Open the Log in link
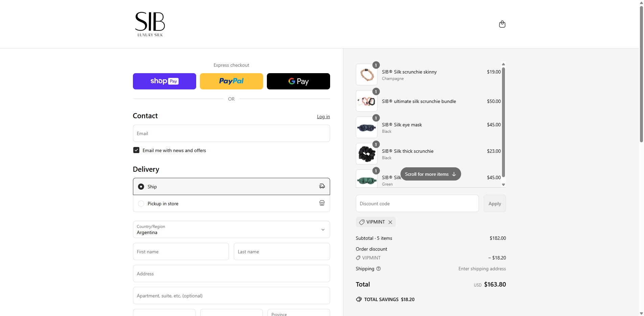The width and height of the screenshot is (644, 316). (x=323, y=117)
